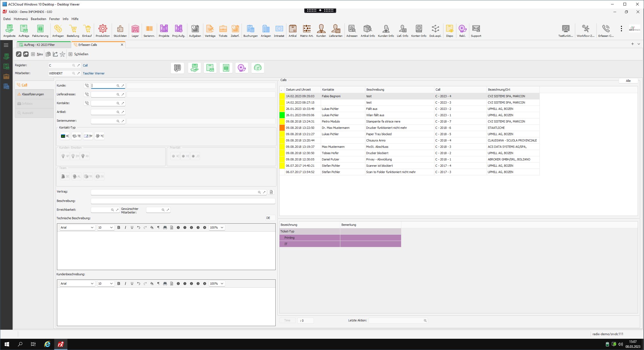Click the green gauge action button
The image size is (644, 350).
coord(258,68)
